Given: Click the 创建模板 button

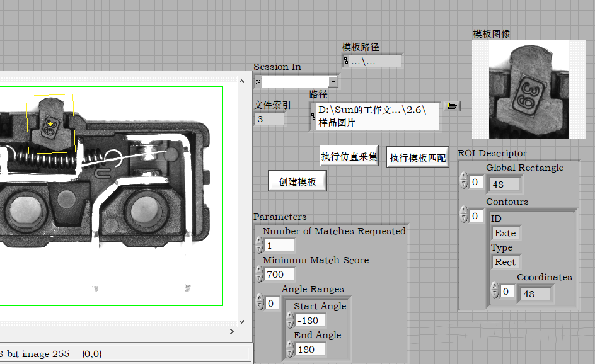Looking at the screenshot, I should [297, 181].
